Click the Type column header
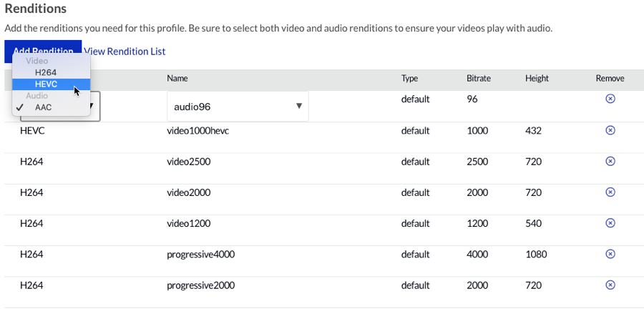Viewport: 644px width, 319px height. (409, 79)
